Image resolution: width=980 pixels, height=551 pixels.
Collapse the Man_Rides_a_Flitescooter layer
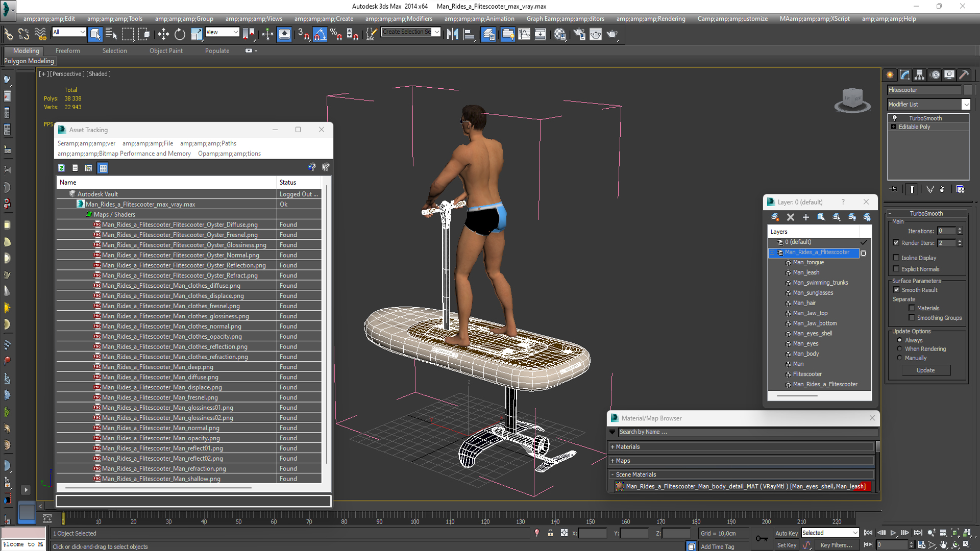[x=772, y=253]
